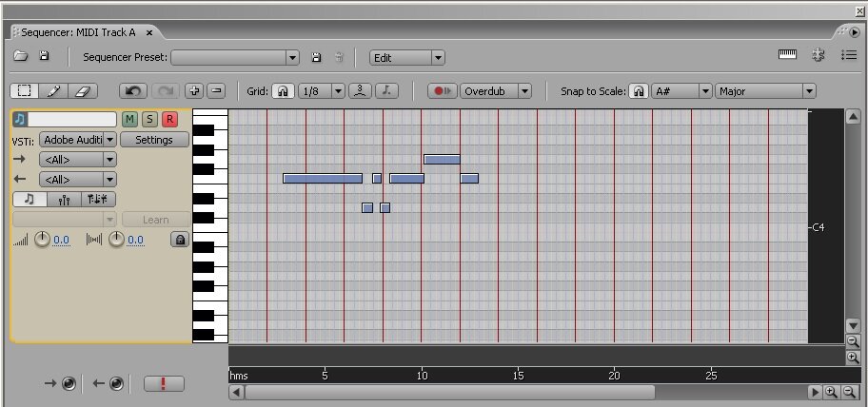The width and height of the screenshot is (868, 407).
Task: Open the plug-in puzzle piece icon
Action: [x=819, y=55]
